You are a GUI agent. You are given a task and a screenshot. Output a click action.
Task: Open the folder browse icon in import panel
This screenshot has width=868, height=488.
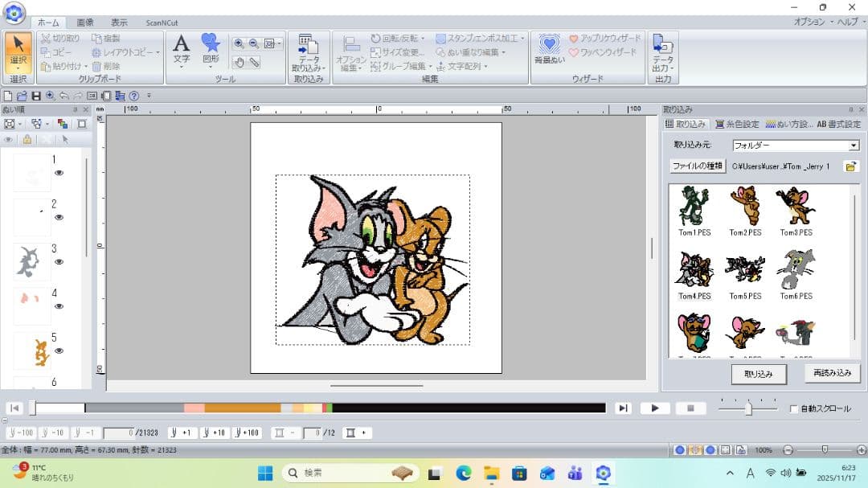click(x=850, y=166)
